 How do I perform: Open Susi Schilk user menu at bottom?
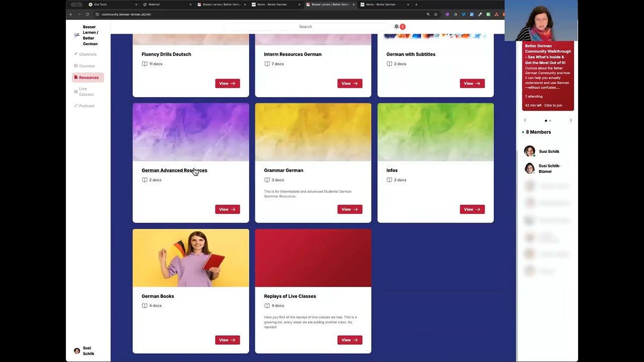[x=84, y=351]
